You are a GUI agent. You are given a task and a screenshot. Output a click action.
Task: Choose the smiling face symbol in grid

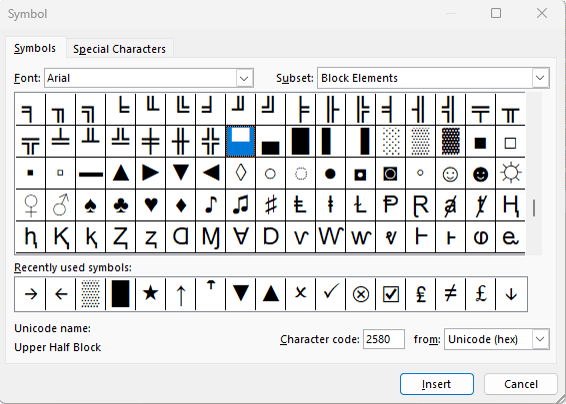click(450, 173)
